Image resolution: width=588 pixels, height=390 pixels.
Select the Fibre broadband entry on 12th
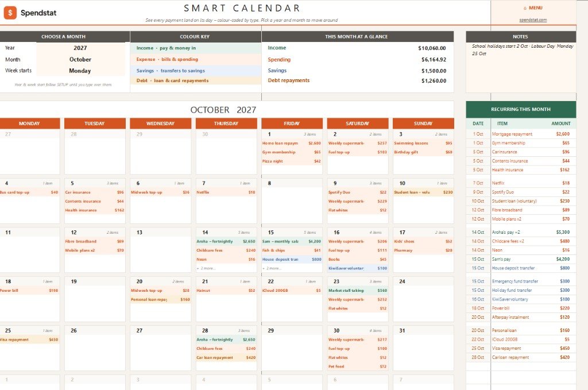tap(95, 241)
